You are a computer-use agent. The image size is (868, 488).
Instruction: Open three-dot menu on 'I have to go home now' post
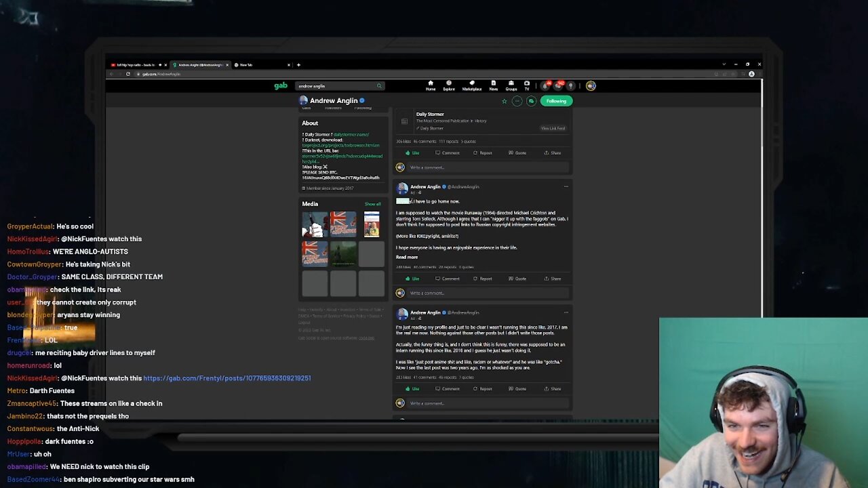point(566,186)
